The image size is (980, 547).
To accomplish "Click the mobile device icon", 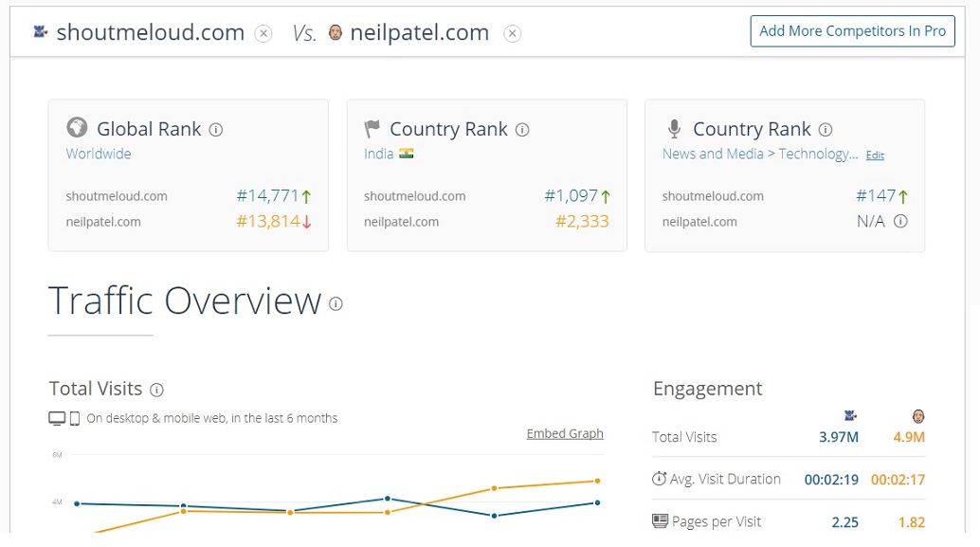I will 74,418.
